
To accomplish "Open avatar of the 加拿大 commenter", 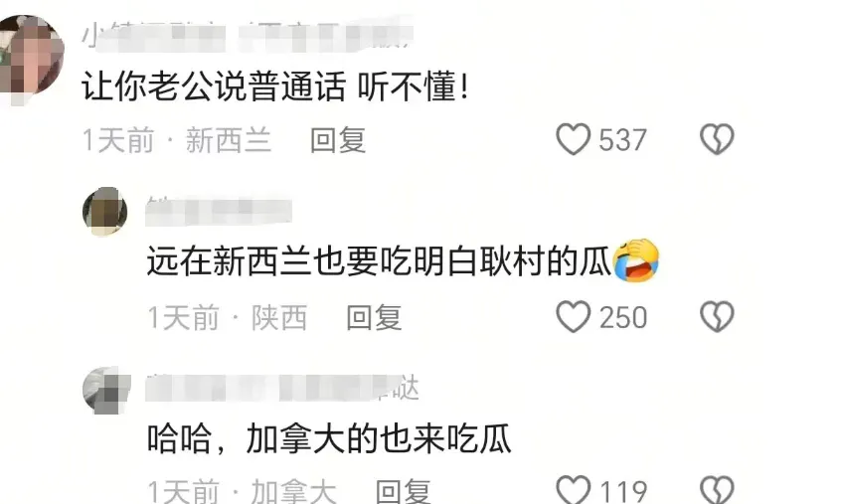I will [x=106, y=390].
